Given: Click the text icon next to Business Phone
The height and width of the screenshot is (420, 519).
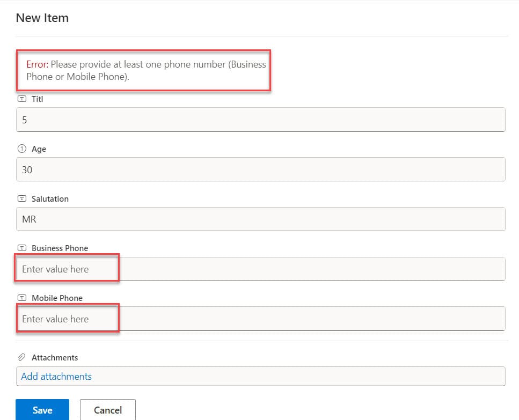Looking at the screenshot, I should (x=22, y=248).
